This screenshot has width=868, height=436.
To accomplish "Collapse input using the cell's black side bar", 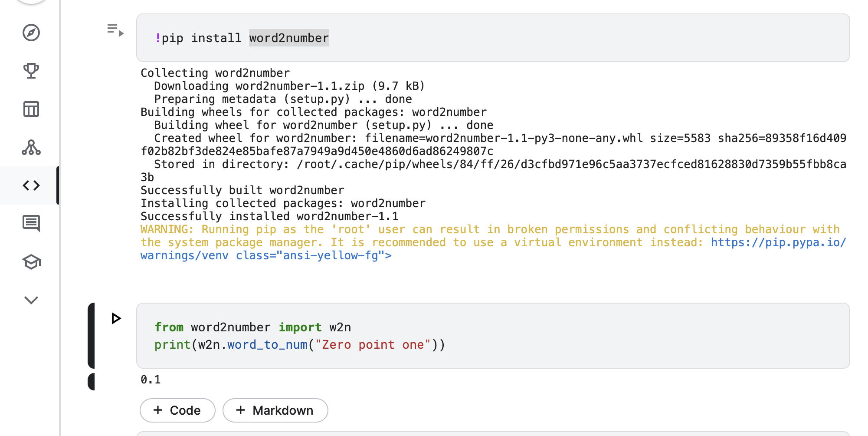I will pyautogui.click(x=91, y=336).
